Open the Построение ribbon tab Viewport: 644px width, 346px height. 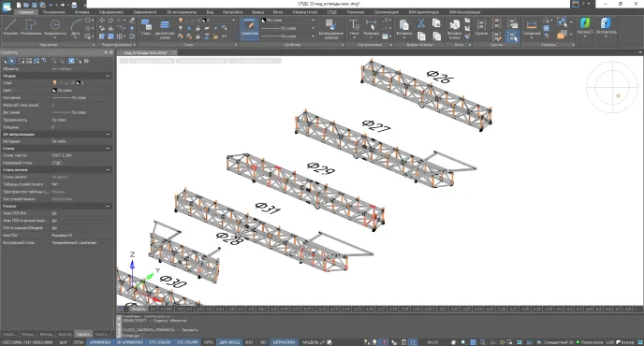[54, 12]
